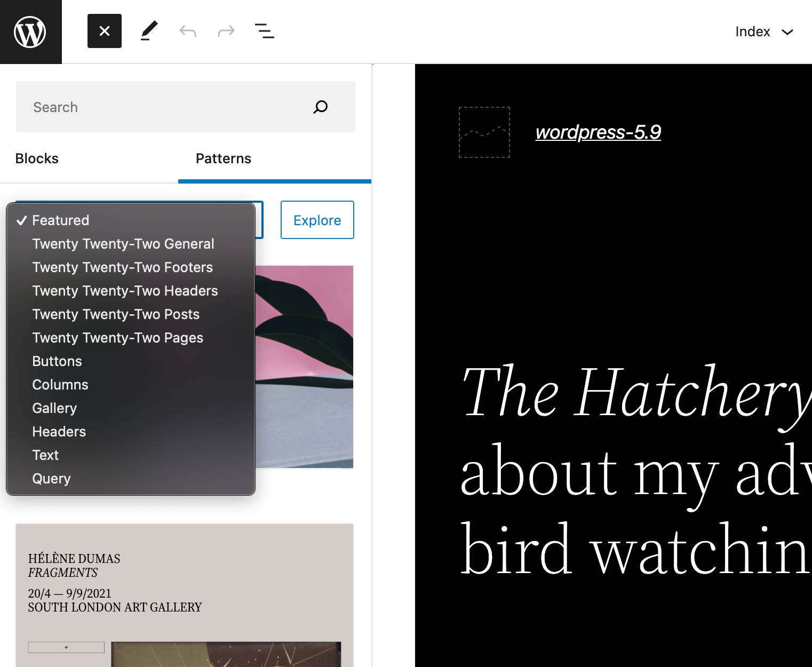The height and width of the screenshot is (667, 812).
Task: Select Query from the pattern list
Action: pyautogui.click(x=51, y=479)
